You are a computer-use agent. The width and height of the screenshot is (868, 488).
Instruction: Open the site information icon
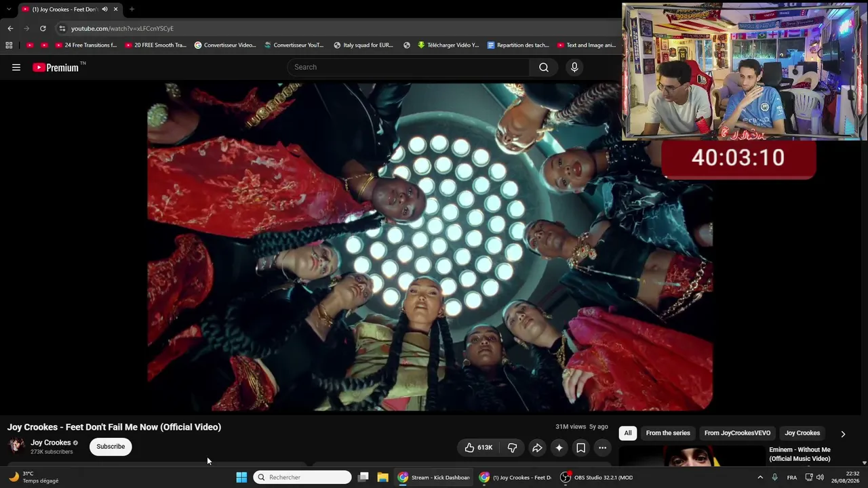tap(62, 28)
